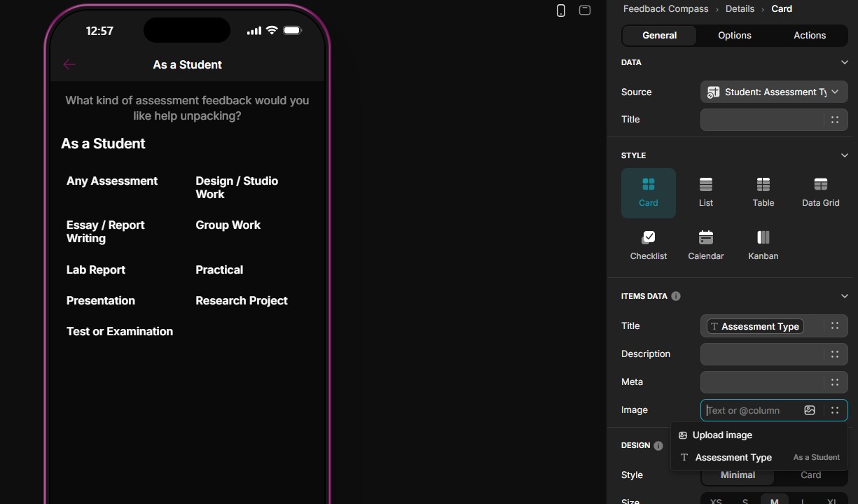Viewport: 858px width, 504px height.
Task: Choose size S
Action: tap(745, 501)
